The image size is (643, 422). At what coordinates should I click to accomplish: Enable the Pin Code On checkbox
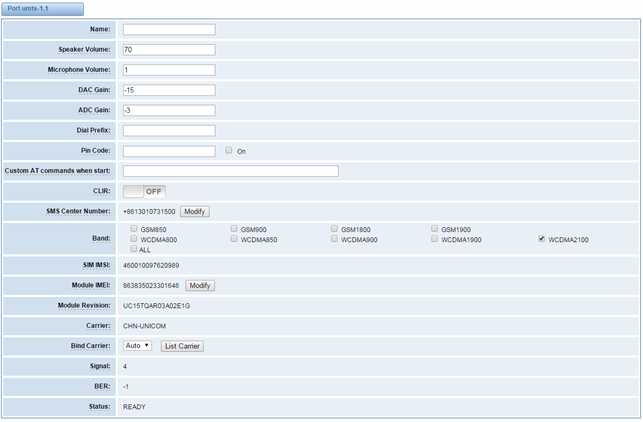click(229, 151)
